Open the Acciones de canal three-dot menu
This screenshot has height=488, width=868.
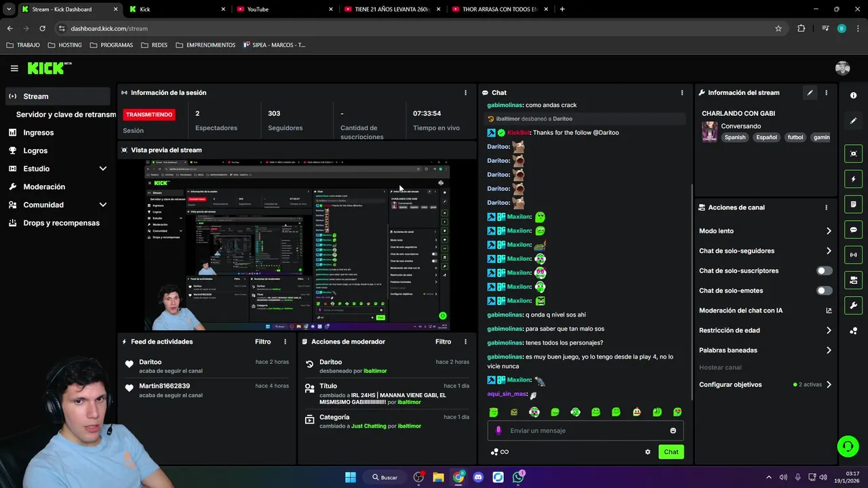(x=826, y=207)
